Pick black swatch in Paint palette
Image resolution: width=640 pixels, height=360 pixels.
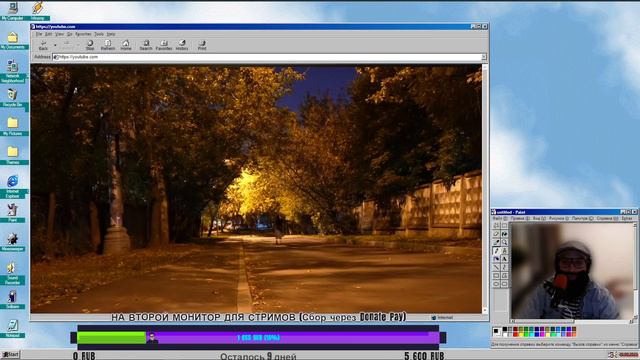[505, 329]
